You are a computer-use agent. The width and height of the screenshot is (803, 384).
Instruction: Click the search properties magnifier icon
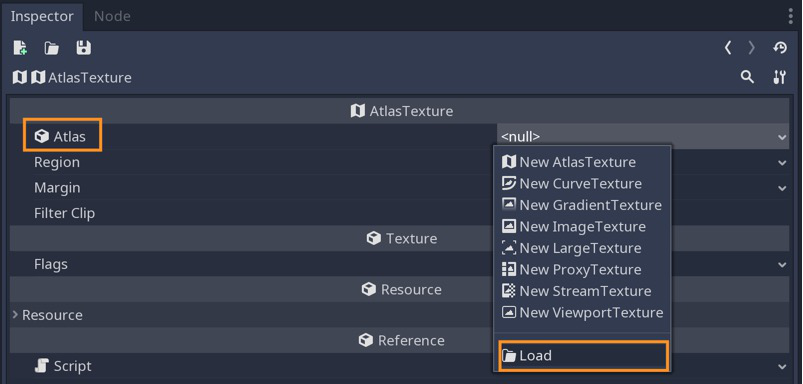pos(747,77)
